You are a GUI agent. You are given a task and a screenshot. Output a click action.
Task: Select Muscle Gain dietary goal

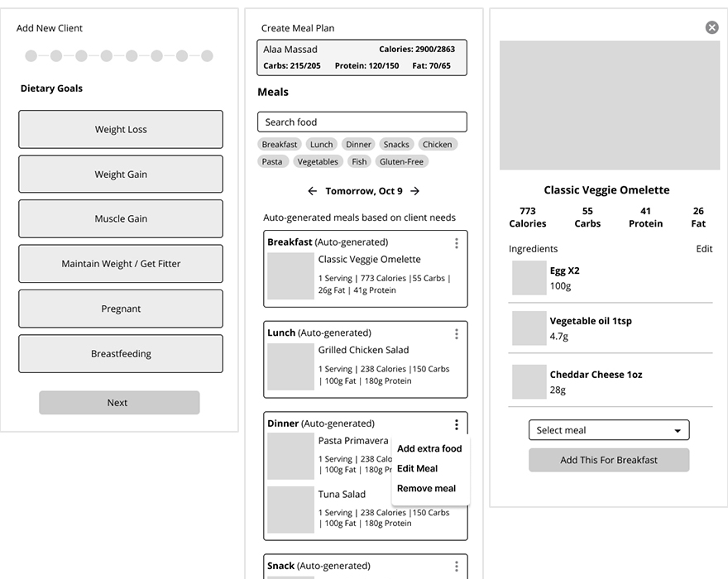pyautogui.click(x=121, y=218)
